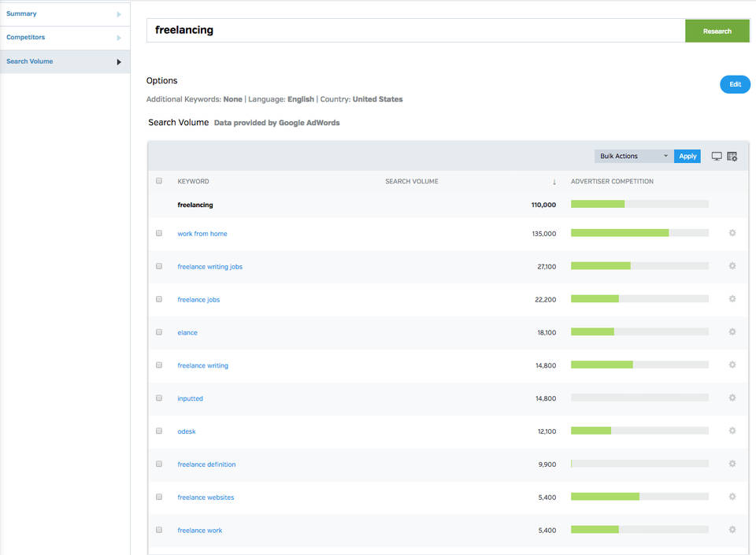Image resolution: width=756 pixels, height=555 pixels.
Task: Open the table column settings icon
Action: pyautogui.click(x=732, y=156)
